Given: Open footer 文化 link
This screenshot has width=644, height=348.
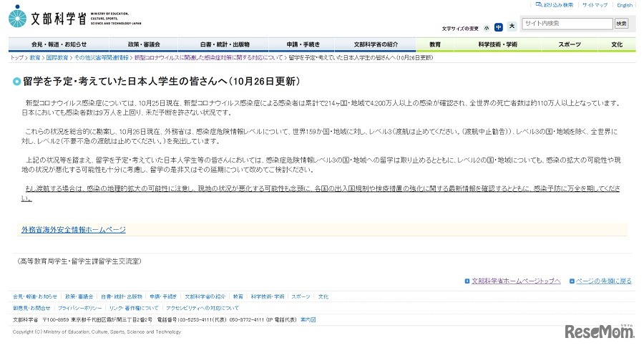Looking at the screenshot, I should 323,296.
